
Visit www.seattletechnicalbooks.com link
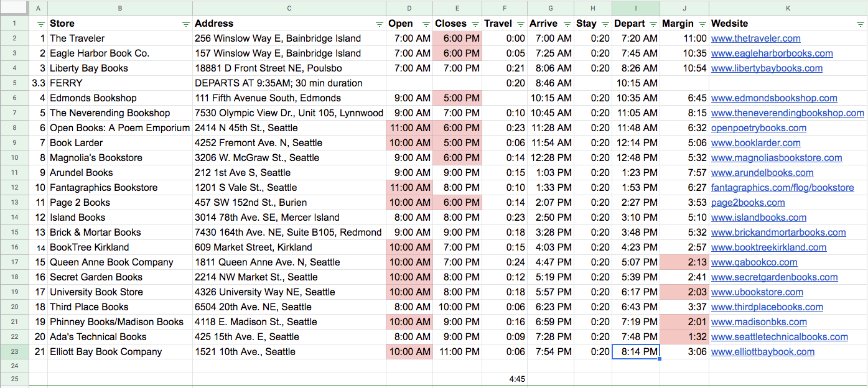pos(780,337)
